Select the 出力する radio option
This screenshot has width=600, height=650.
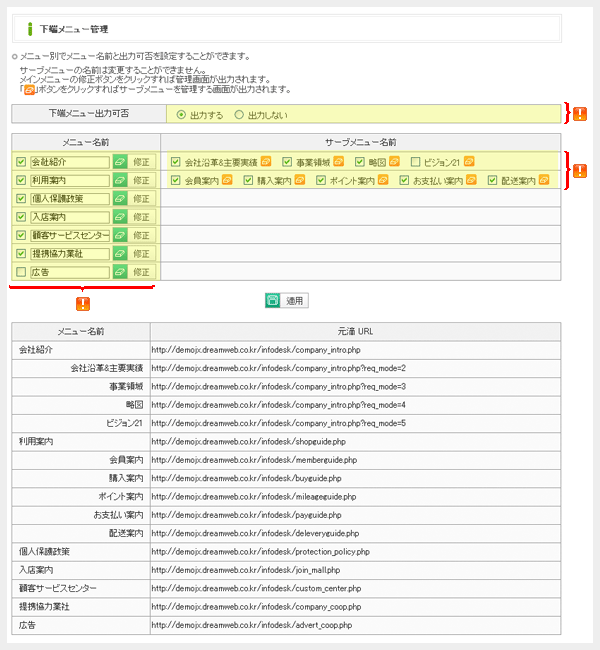tap(181, 115)
